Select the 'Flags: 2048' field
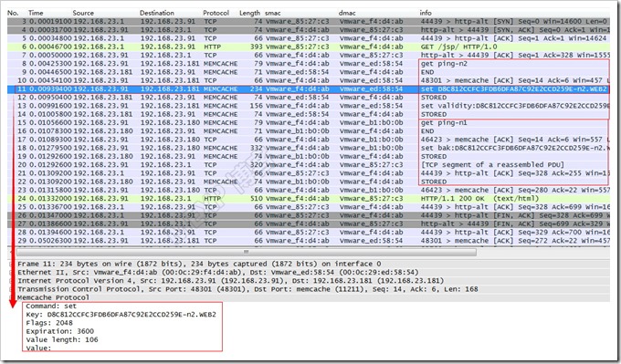 point(49,323)
